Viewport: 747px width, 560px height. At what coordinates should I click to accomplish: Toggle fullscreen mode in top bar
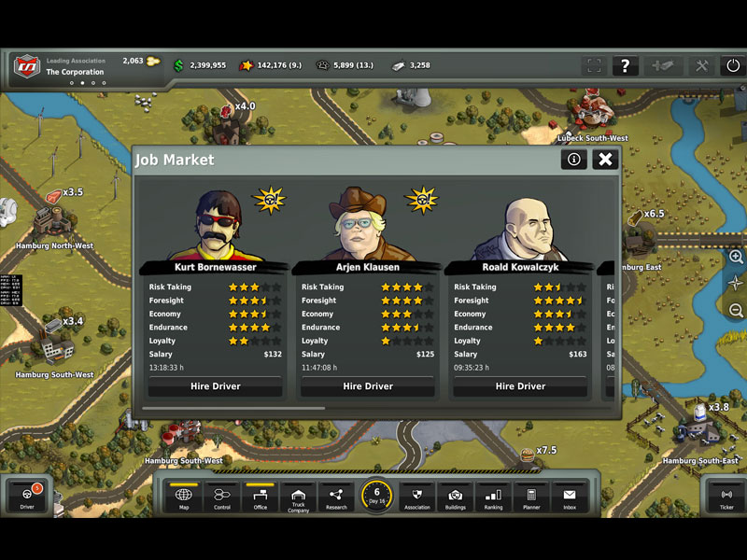594,65
